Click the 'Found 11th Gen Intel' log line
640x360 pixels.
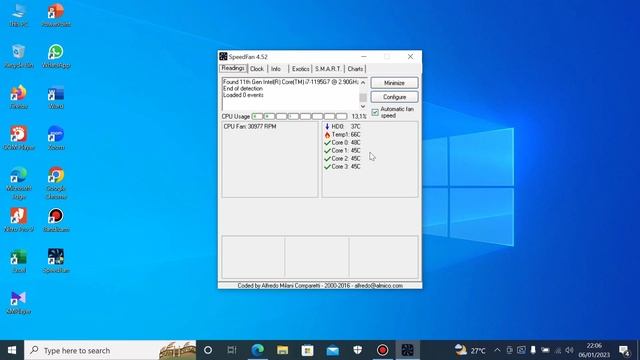[x=291, y=82]
